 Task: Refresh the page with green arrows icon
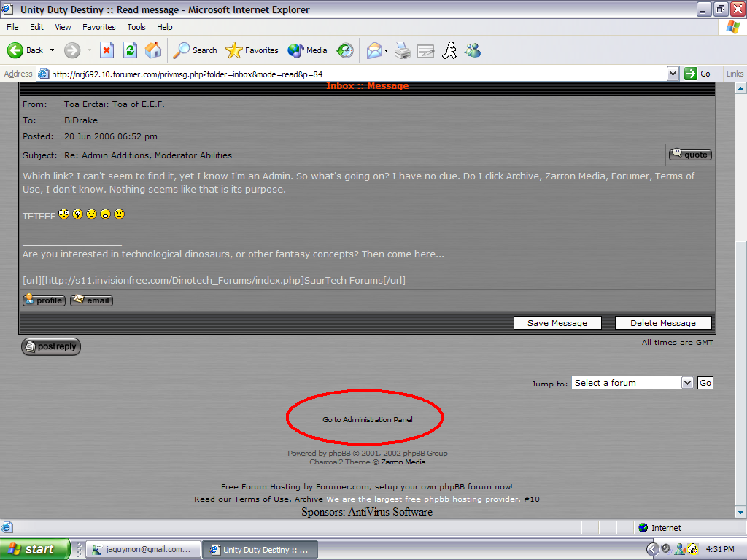(130, 50)
